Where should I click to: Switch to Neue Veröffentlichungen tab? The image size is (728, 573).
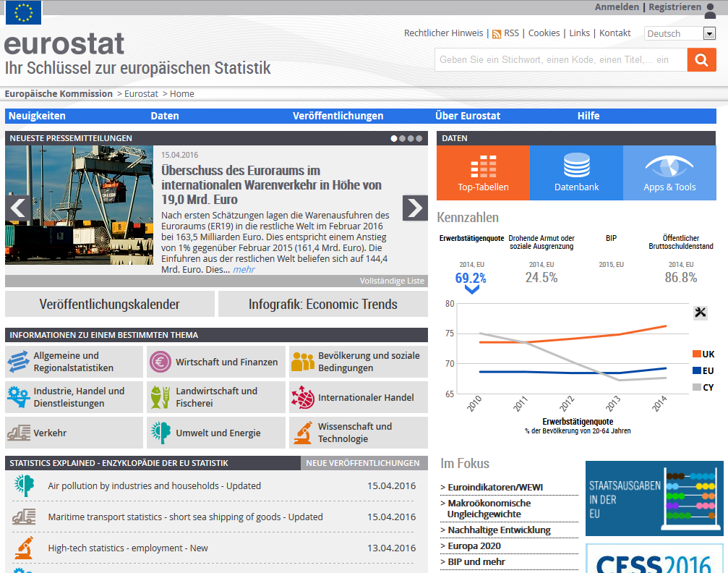tap(364, 463)
